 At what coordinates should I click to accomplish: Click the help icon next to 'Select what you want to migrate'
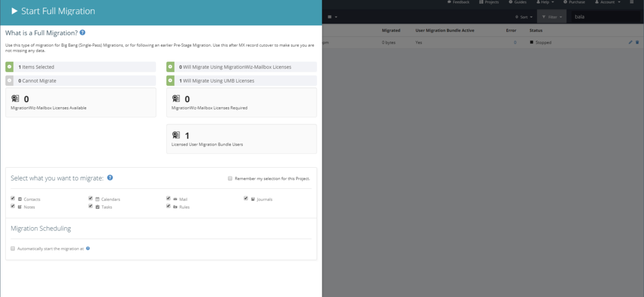110,178
